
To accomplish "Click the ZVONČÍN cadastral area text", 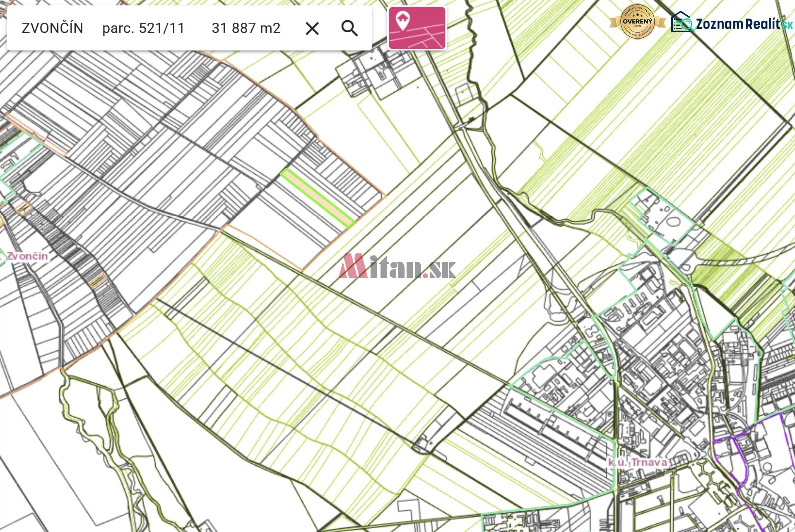I will click(x=53, y=28).
